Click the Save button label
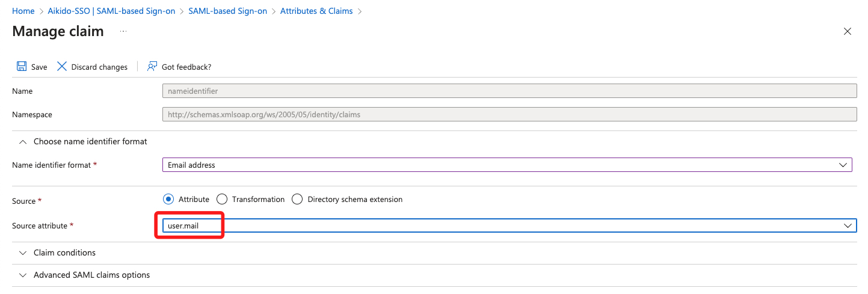 coord(39,67)
